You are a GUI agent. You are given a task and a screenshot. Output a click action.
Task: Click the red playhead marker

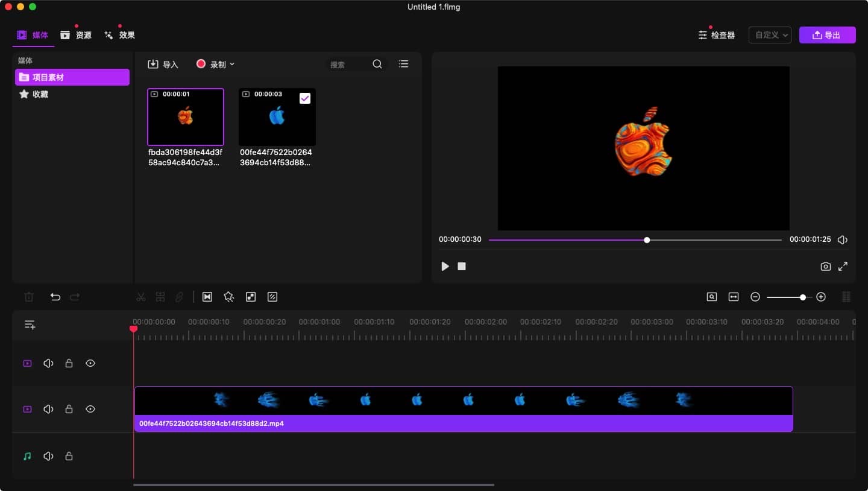click(133, 329)
